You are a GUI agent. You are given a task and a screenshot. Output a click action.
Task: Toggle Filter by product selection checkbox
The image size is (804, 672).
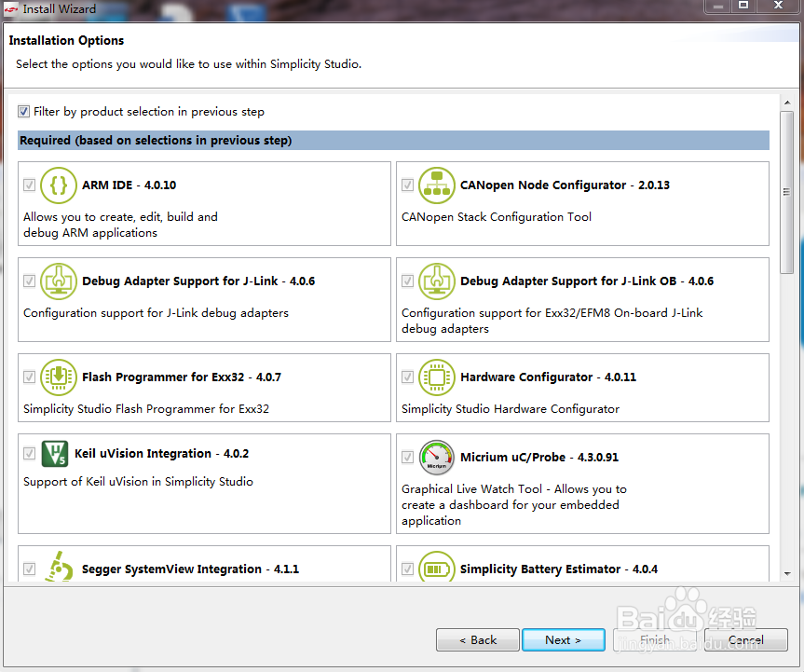[x=23, y=111]
